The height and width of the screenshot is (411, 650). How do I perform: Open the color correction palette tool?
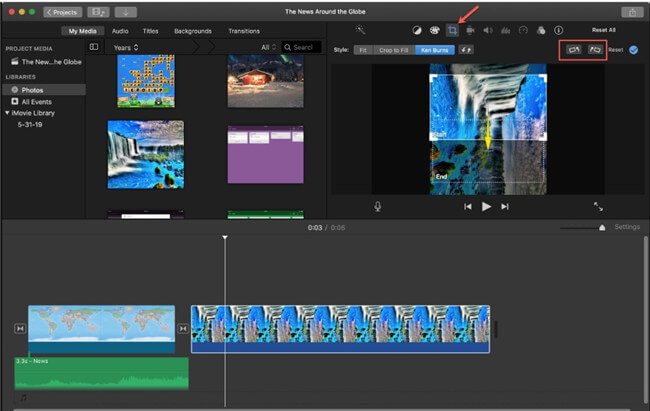(x=434, y=31)
